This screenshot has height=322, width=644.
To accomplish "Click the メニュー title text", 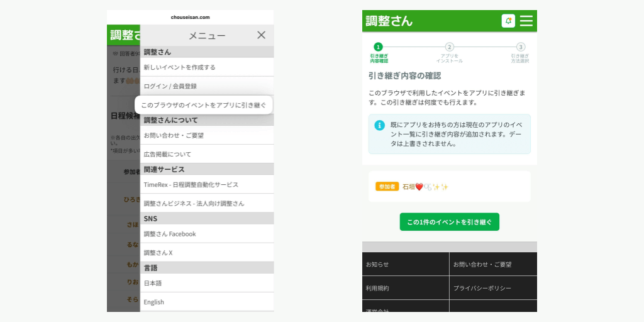I will 207,36.
